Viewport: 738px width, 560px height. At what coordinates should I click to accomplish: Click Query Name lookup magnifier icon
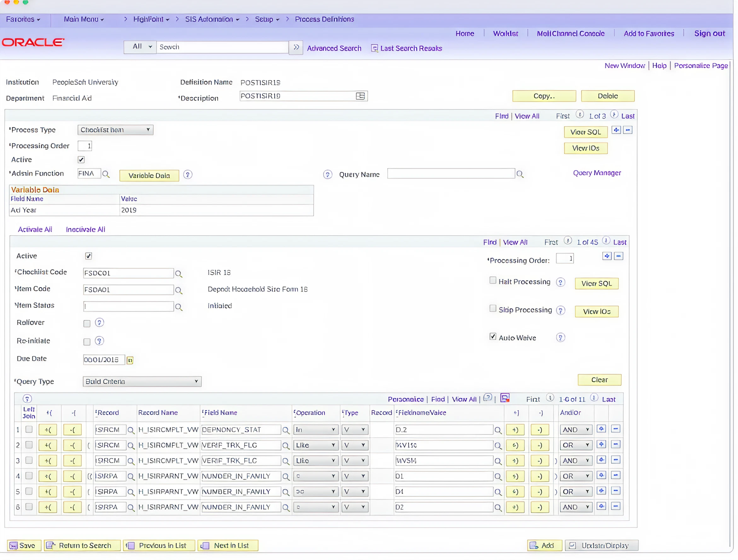(519, 174)
